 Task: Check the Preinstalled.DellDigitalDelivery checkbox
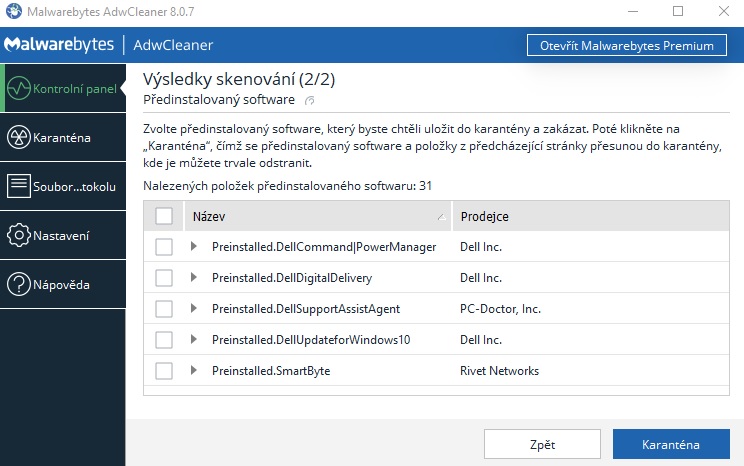tap(164, 278)
